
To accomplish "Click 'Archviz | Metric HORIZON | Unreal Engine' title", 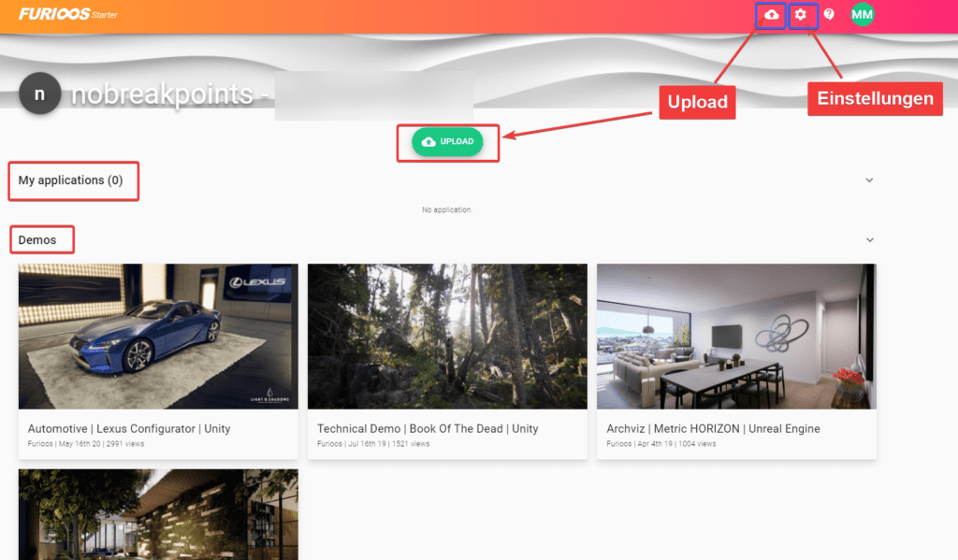I will 713,429.
